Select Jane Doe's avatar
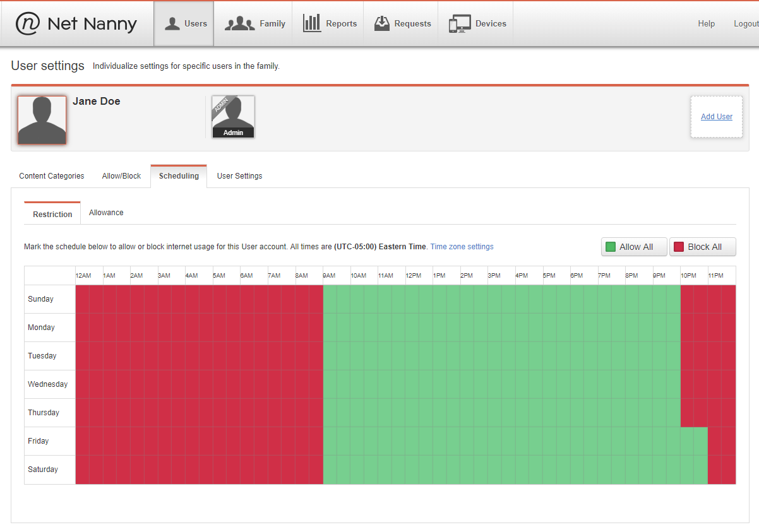The height and width of the screenshot is (532, 759). coord(42,120)
